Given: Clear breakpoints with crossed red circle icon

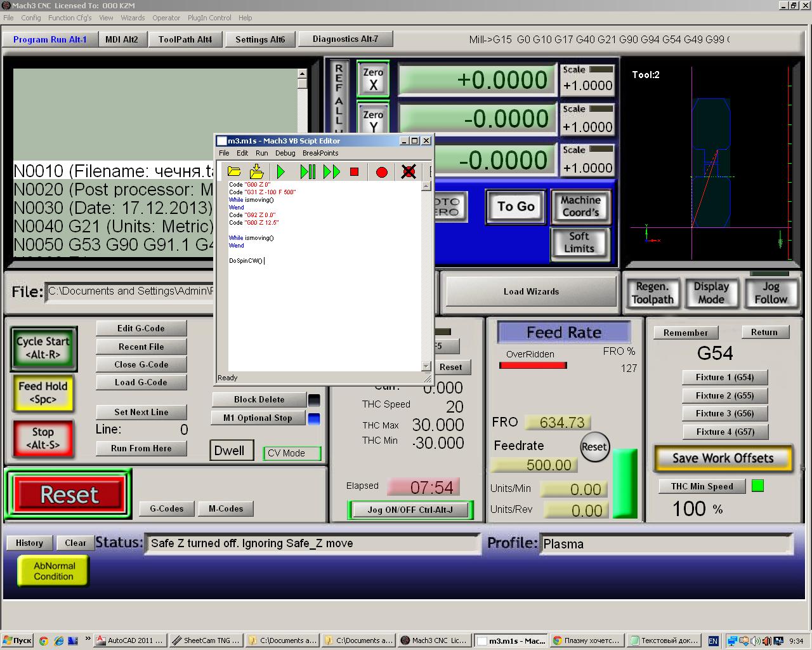Looking at the screenshot, I should (x=409, y=171).
